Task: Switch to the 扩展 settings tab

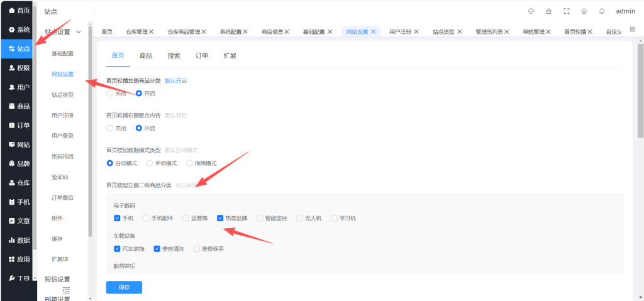Action: tap(230, 56)
